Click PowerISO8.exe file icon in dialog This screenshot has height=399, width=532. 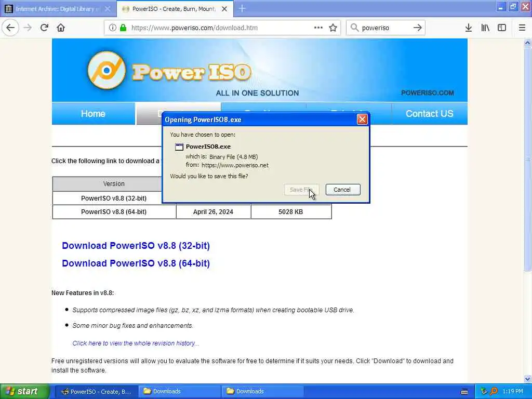pyautogui.click(x=179, y=147)
